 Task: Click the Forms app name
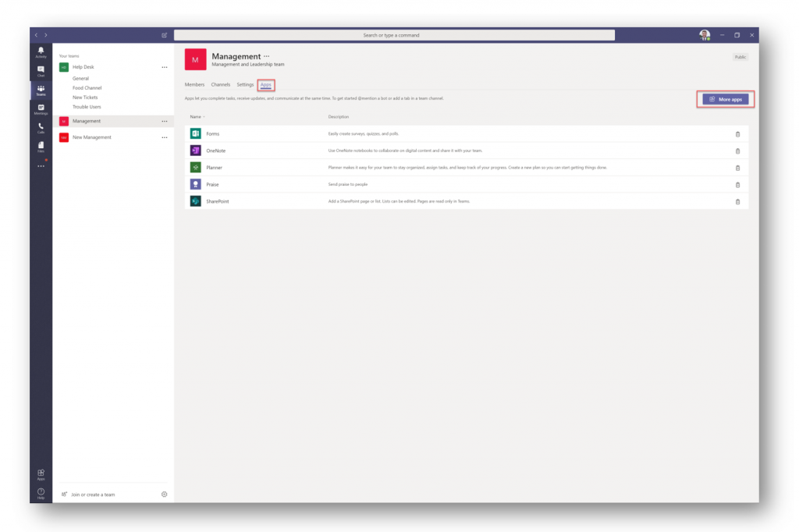click(x=213, y=134)
